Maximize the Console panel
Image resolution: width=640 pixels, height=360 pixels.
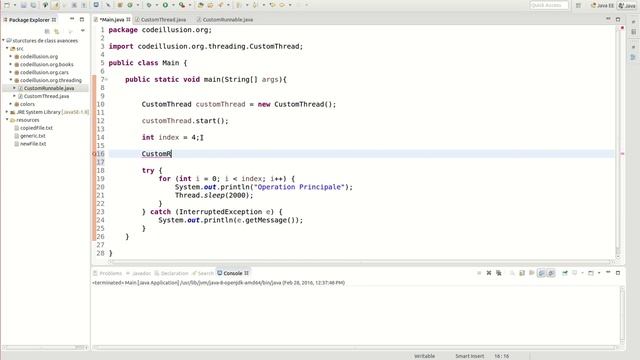point(618,273)
